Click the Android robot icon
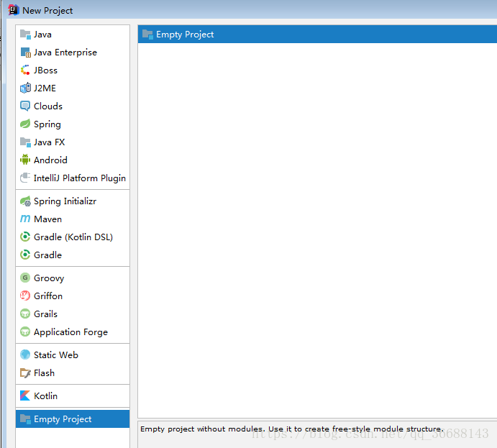This screenshot has height=448, width=497. (25, 160)
